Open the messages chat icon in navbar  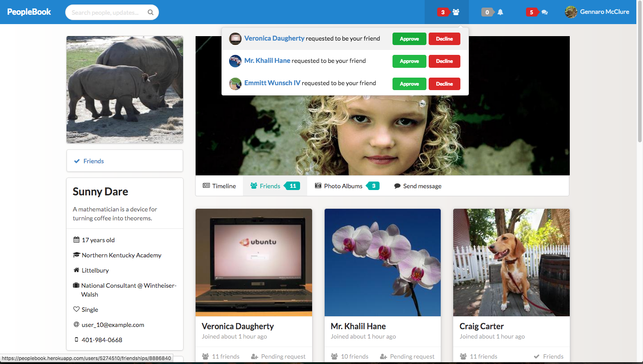tap(545, 12)
